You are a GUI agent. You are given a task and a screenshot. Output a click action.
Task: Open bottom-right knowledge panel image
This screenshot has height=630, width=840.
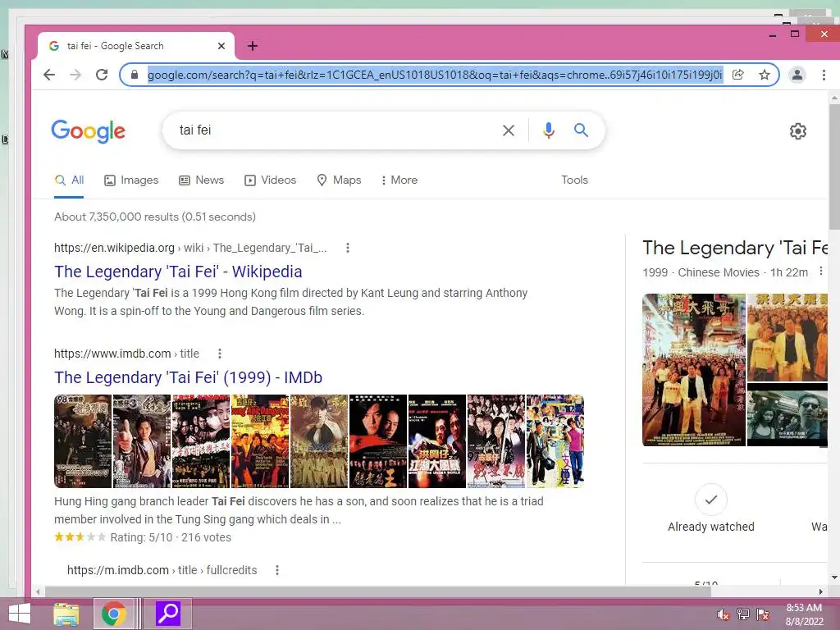coord(787,414)
